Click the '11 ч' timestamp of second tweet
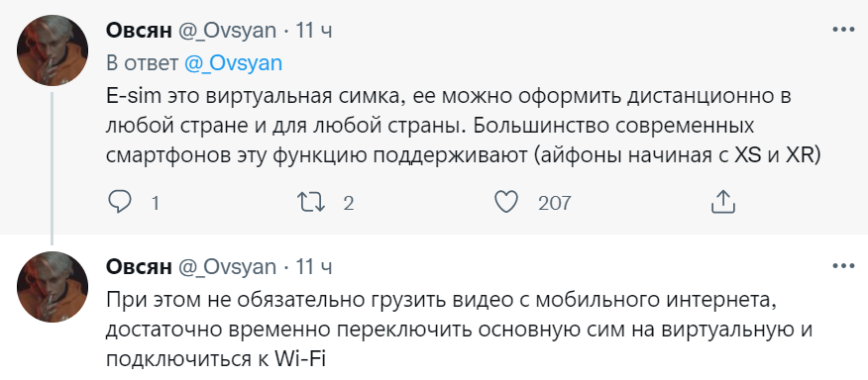Viewport: 868px width, 380px height. click(x=314, y=267)
